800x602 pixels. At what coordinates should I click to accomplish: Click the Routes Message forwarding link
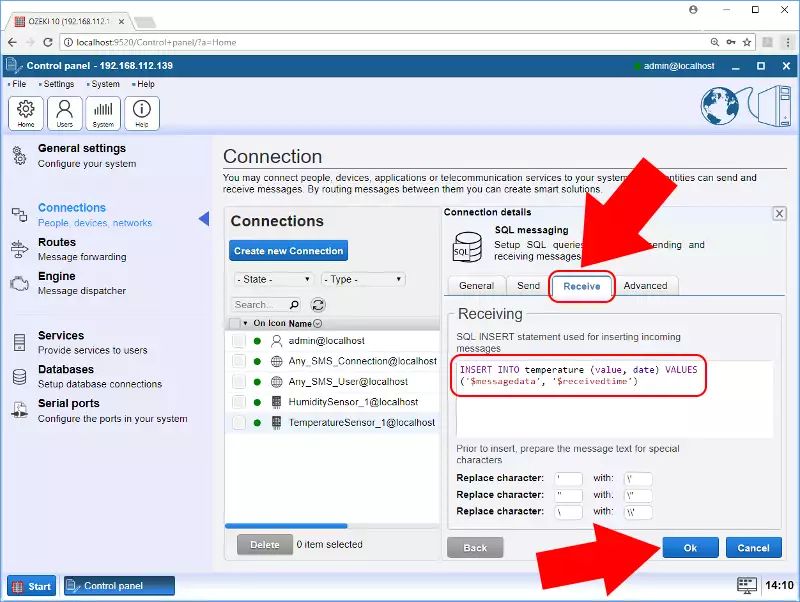click(82, 249)
